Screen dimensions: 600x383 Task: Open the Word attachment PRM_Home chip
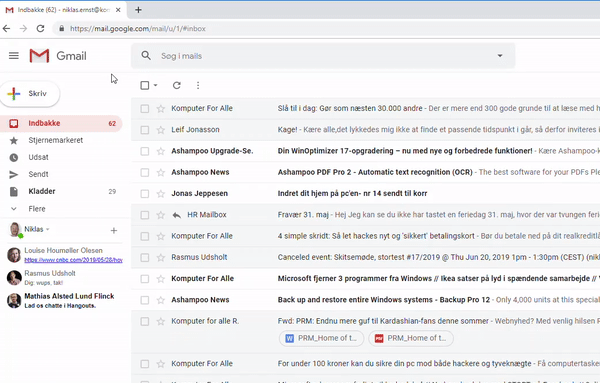pos(321,338)
